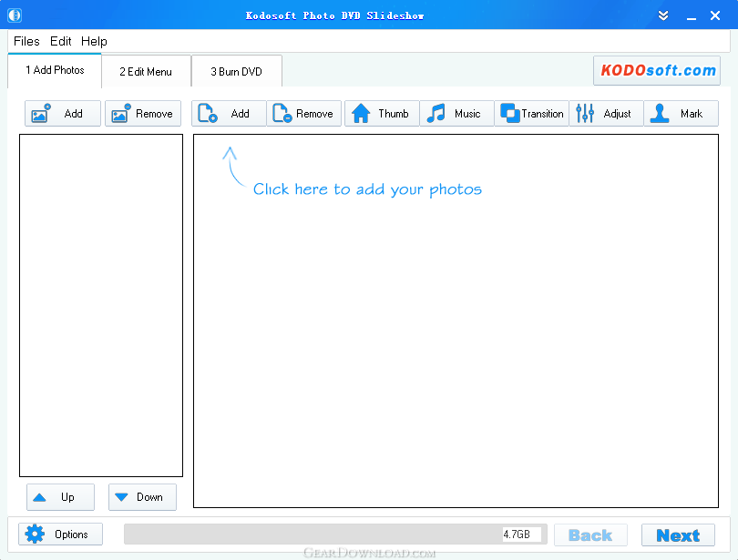Open Options with the gear icon

tap(60, 535)
